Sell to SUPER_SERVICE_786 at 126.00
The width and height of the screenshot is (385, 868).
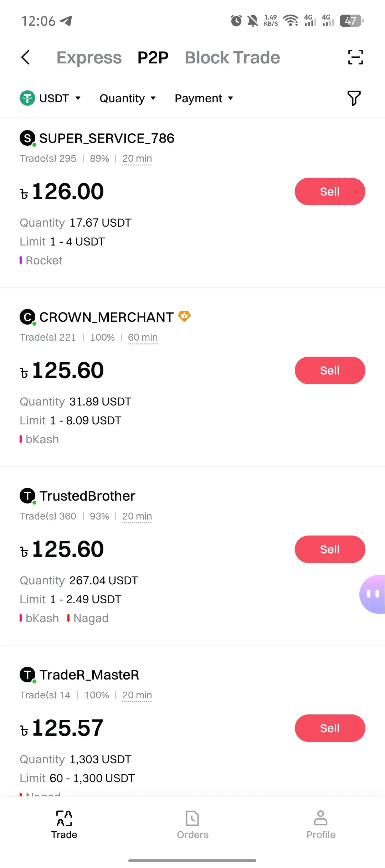click(330, 192)
